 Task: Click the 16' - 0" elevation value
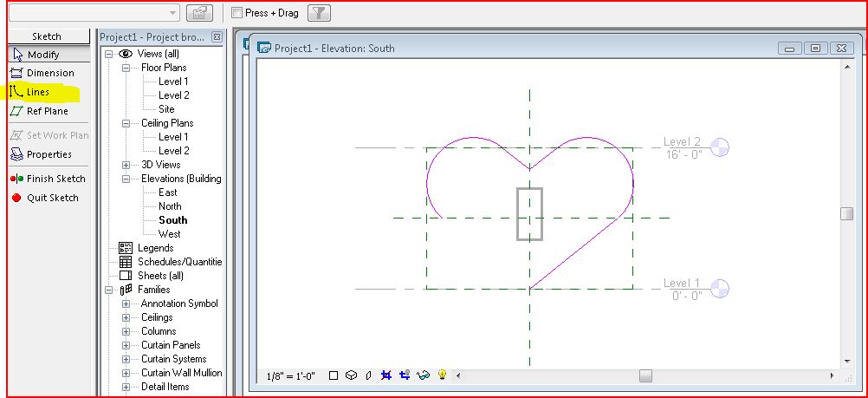683,154
